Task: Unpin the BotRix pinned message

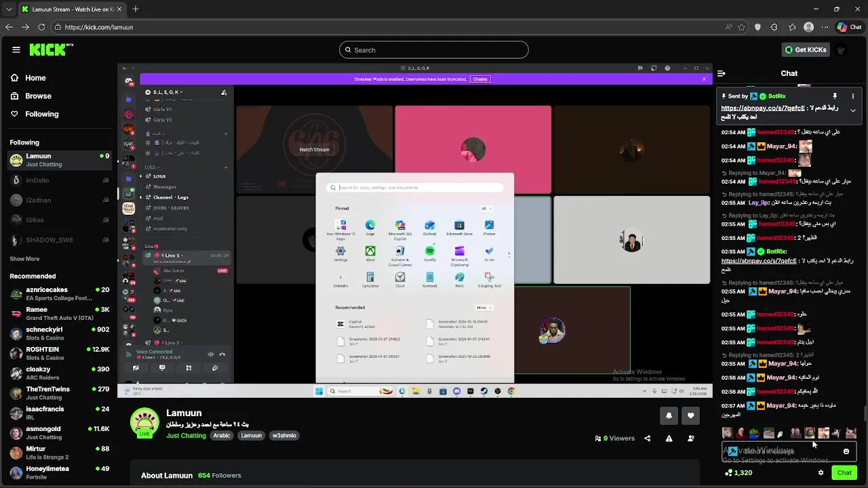Action: [835, 96]
